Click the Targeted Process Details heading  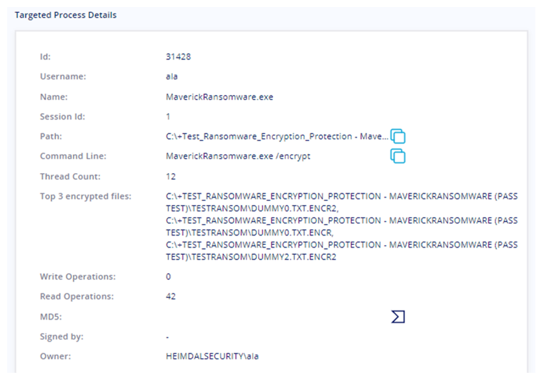(x=65, y=15)
